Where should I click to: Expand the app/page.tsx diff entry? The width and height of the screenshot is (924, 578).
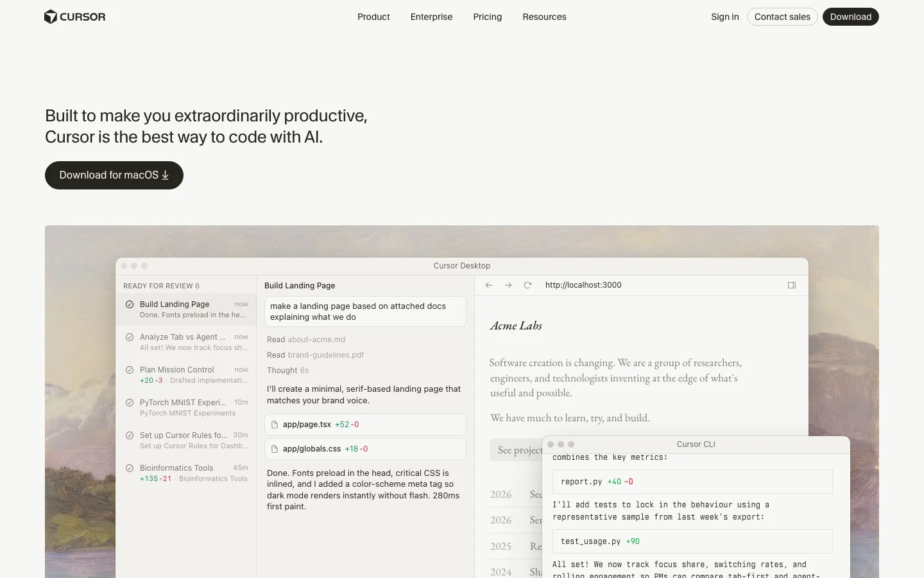coord(364,425)
